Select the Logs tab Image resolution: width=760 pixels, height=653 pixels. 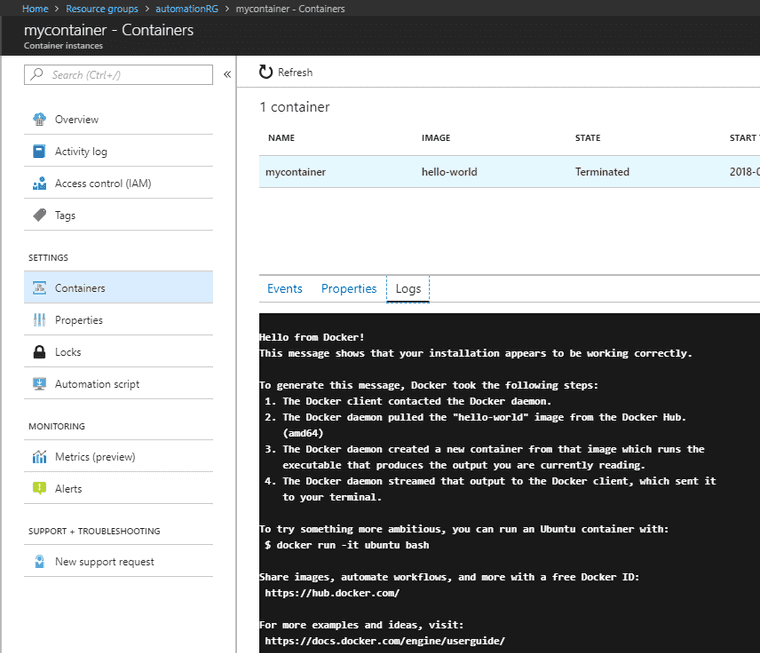408,289
